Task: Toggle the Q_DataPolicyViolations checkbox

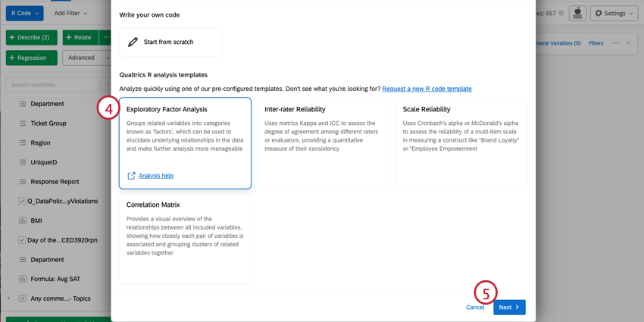Action: click(22, 202)
